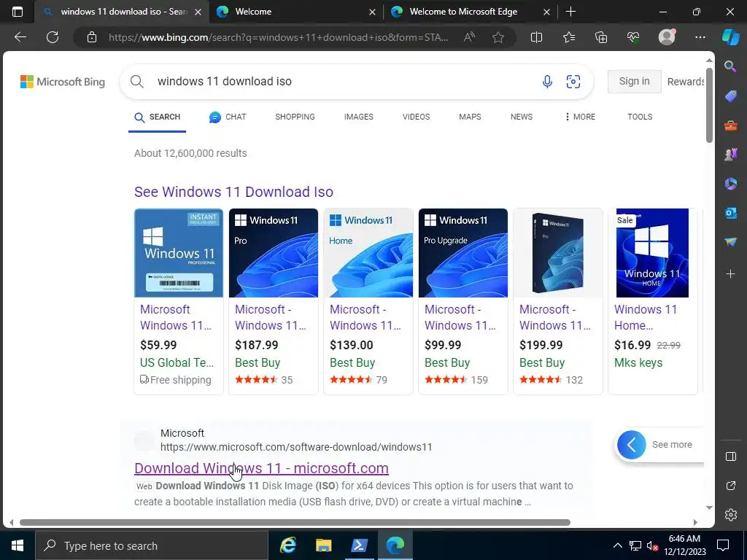The image size is (747, 560).
Task: Turn on Read aloud in address bar
Action: (x=469, y=37)
